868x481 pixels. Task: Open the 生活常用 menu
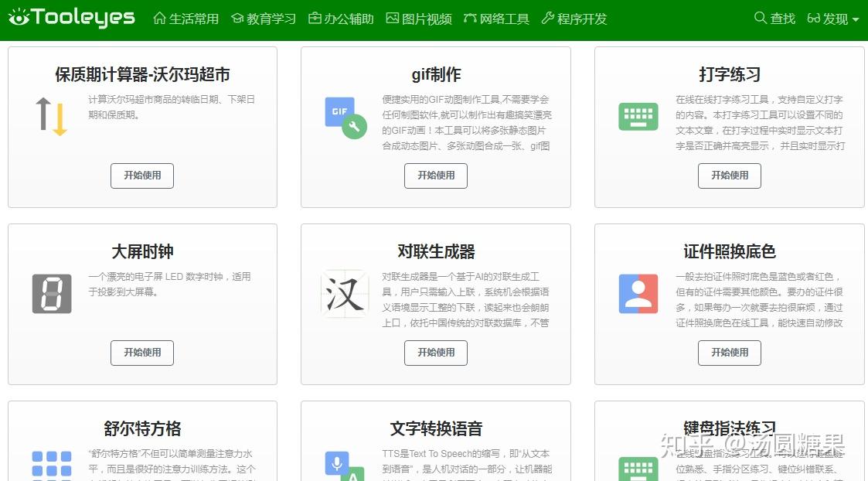coord(186,19)
